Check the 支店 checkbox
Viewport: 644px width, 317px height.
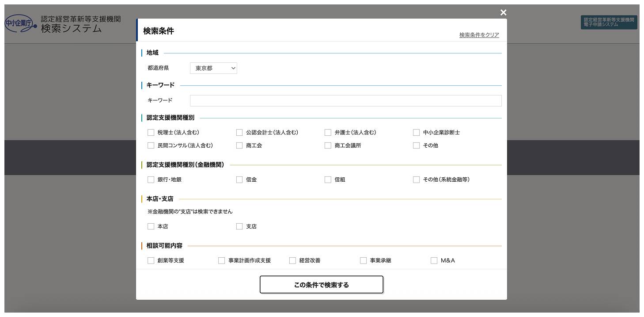pos(239,226)
